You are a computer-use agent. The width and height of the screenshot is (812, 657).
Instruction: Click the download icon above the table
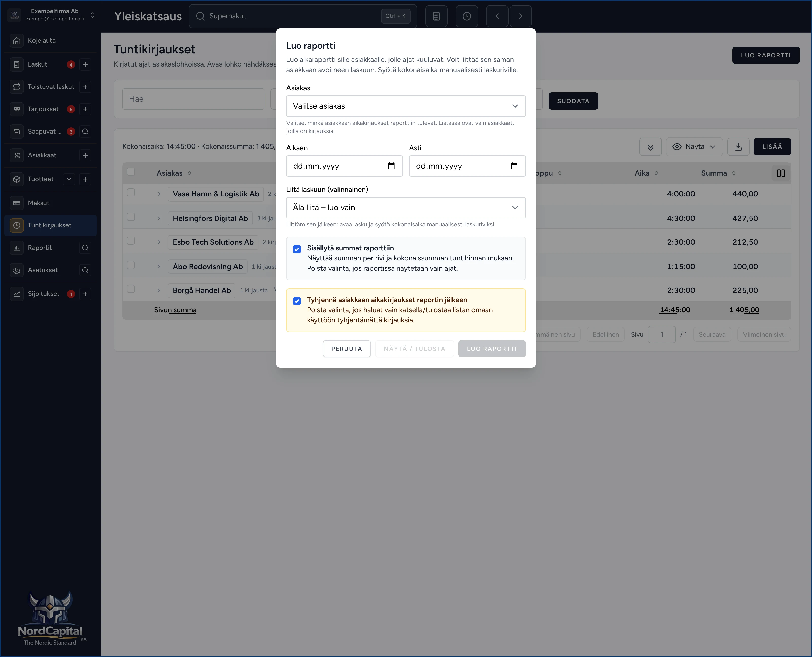tap(738, 147)
